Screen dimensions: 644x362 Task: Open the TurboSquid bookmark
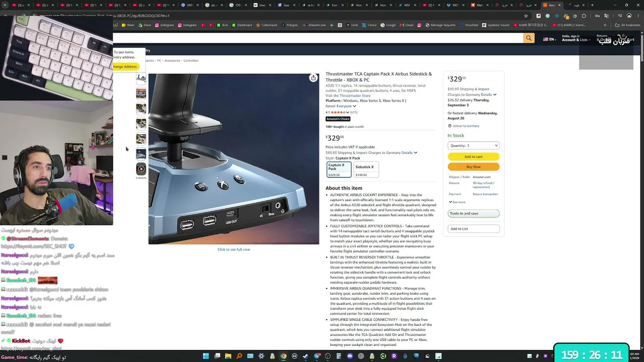267,25
